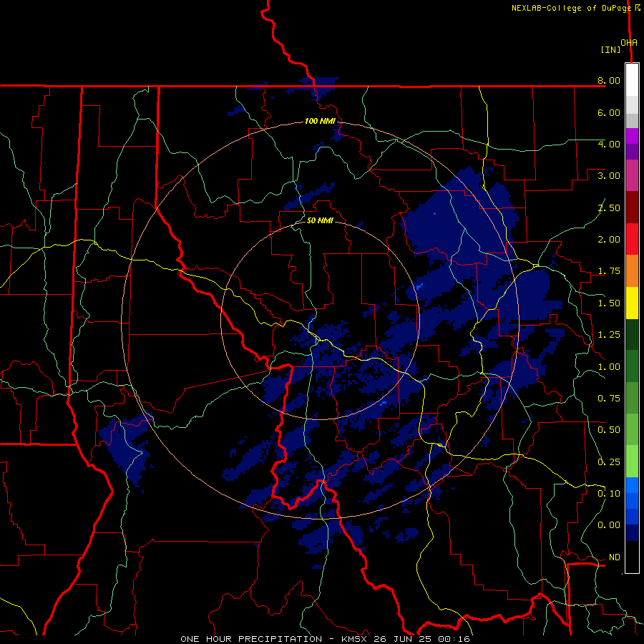Click the 8.00 scale value
The image size is (644, 644).
click(x=609, y=80)
